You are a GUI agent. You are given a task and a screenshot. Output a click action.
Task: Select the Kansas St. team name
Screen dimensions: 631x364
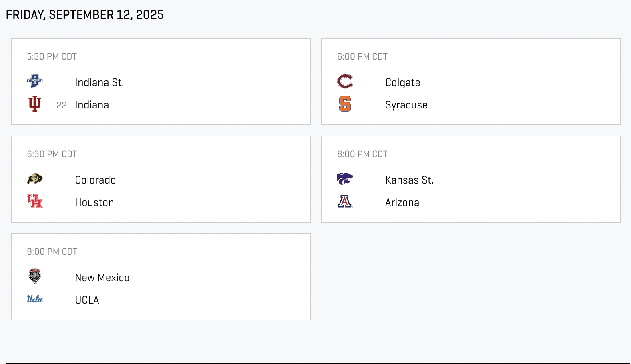[409, 180]
